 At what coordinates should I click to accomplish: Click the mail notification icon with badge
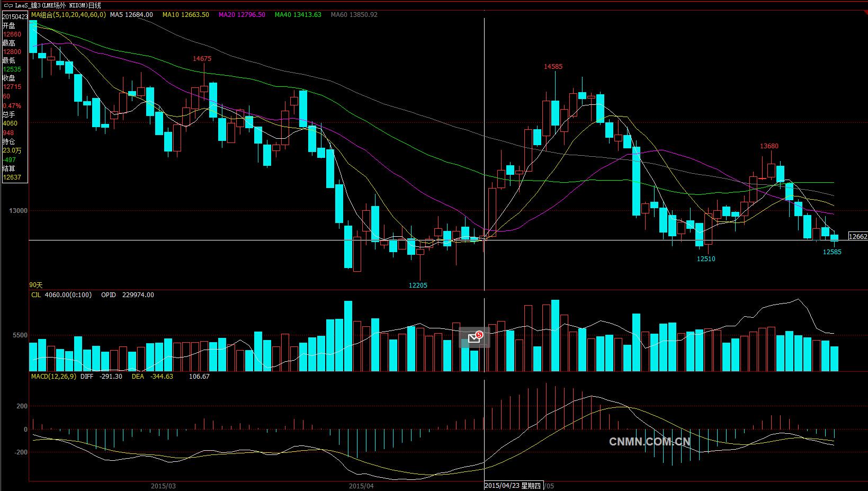475,338
